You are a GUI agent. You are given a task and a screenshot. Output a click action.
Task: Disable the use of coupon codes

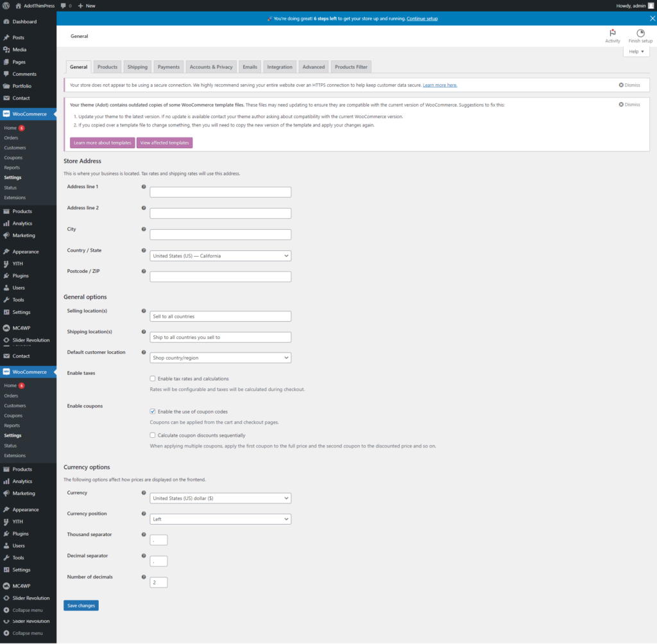pyautogui.click(x=152, y=411)
